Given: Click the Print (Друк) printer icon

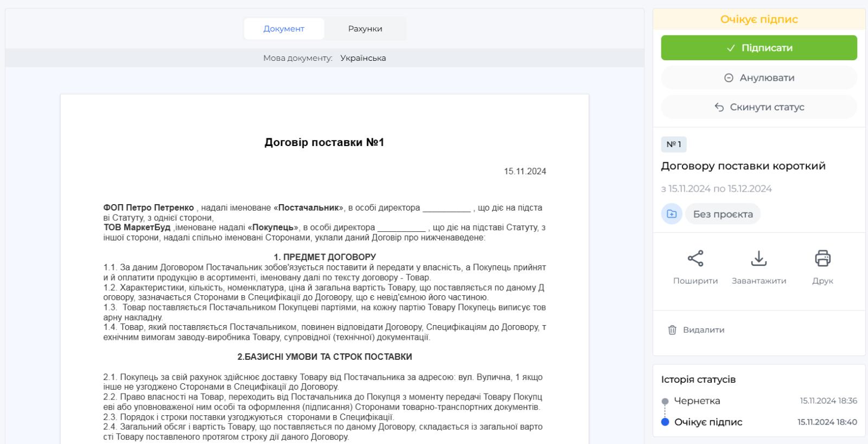Looking at the screenshot, I should (822, 258).
